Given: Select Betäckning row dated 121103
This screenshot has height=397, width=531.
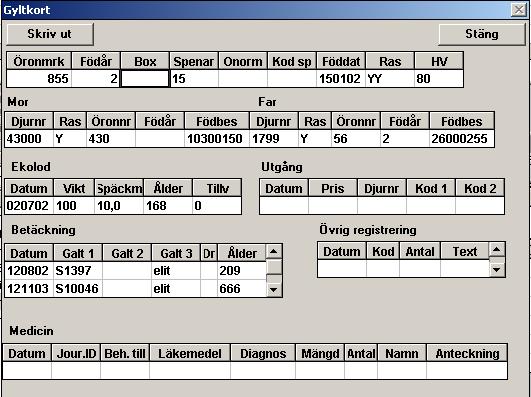Looking at the screenshot, I should [135, 289].
